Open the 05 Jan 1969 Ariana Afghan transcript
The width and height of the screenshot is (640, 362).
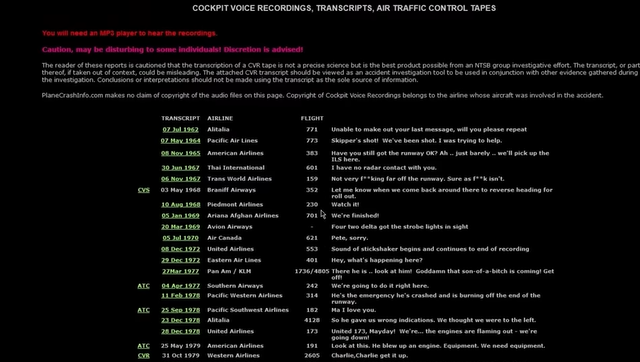click(180, 215)
